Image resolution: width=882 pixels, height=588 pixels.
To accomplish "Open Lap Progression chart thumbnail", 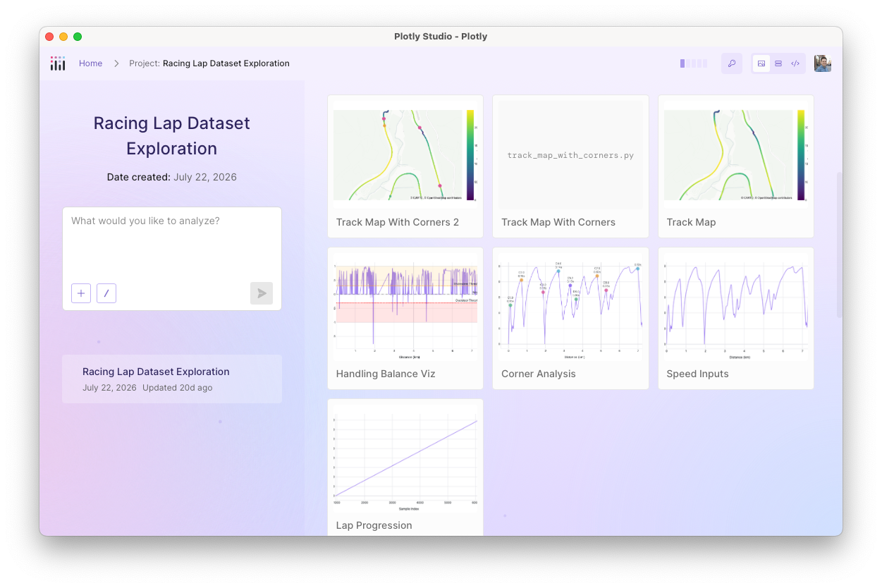I will [405, 458].
